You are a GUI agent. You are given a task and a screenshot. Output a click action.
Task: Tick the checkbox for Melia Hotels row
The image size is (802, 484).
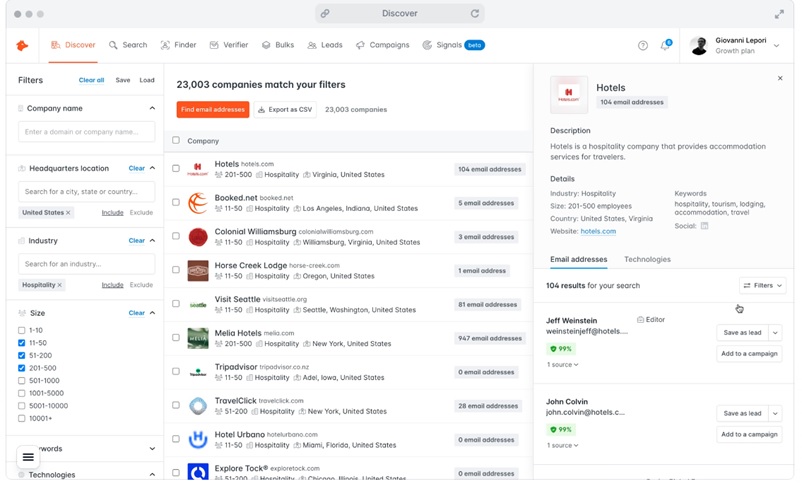click(176, 338)
